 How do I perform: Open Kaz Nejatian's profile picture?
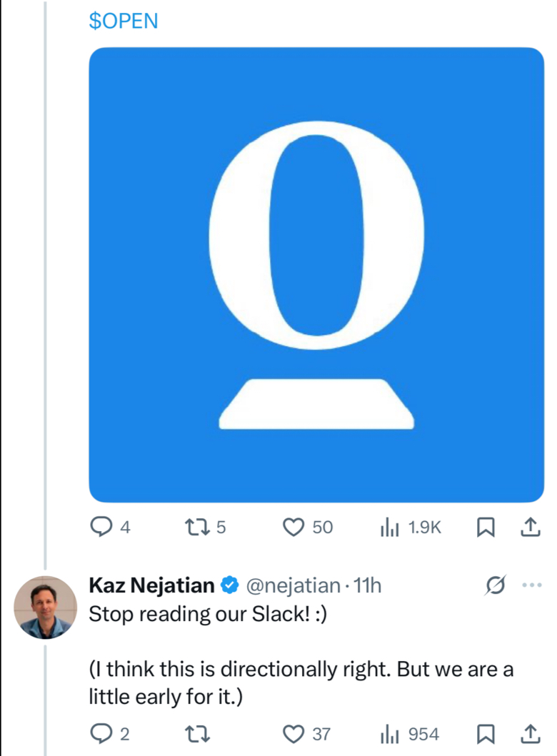(45, 608)
